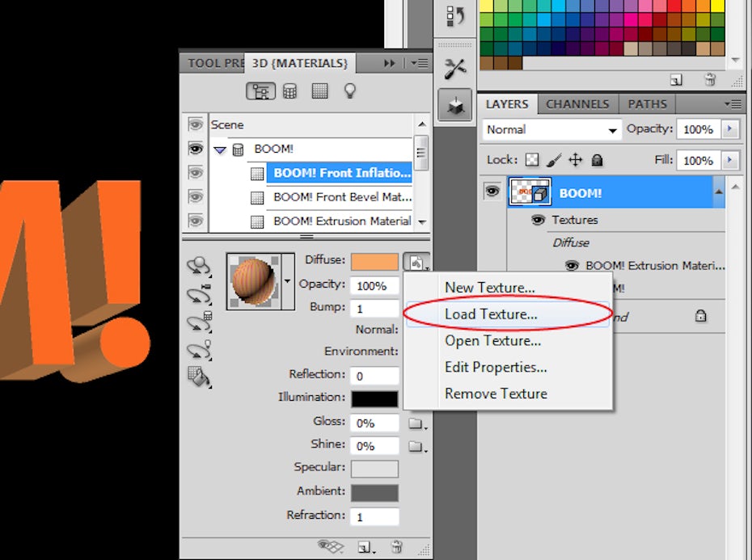Image resolution: width=752 pixels, height=560 pixels.
Task: Open the Normal blend mode dropdown
Action: coord(551,129)
